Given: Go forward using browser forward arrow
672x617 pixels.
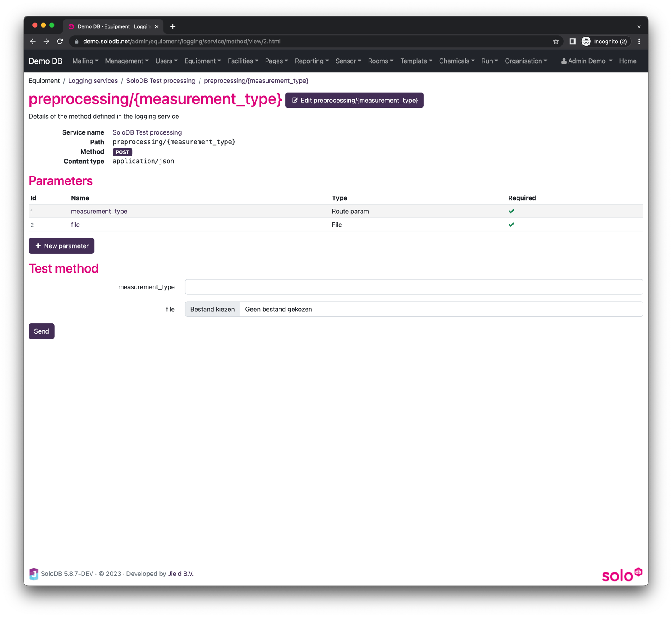Looking at the screenshot, I should pyautogui.click(x=46, y=41).
